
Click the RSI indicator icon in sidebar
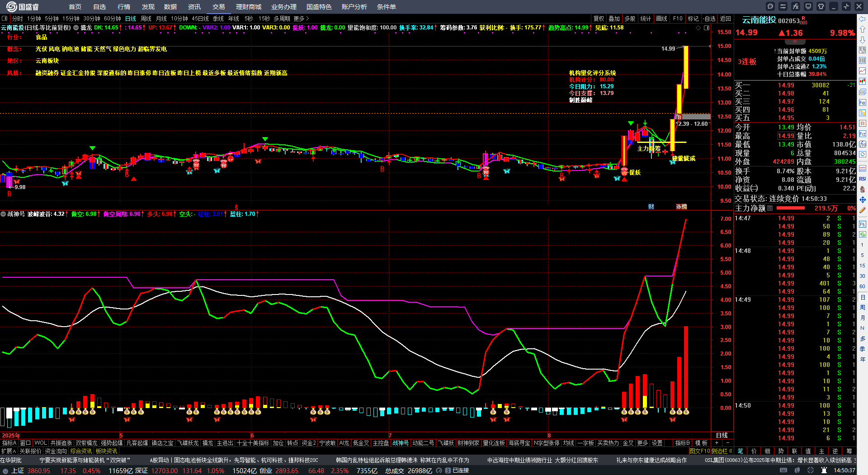tap(863, 179)
